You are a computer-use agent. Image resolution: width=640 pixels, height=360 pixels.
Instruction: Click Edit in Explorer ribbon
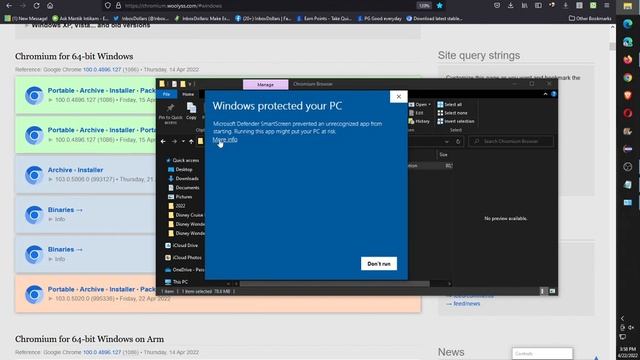tap(416, 113)
